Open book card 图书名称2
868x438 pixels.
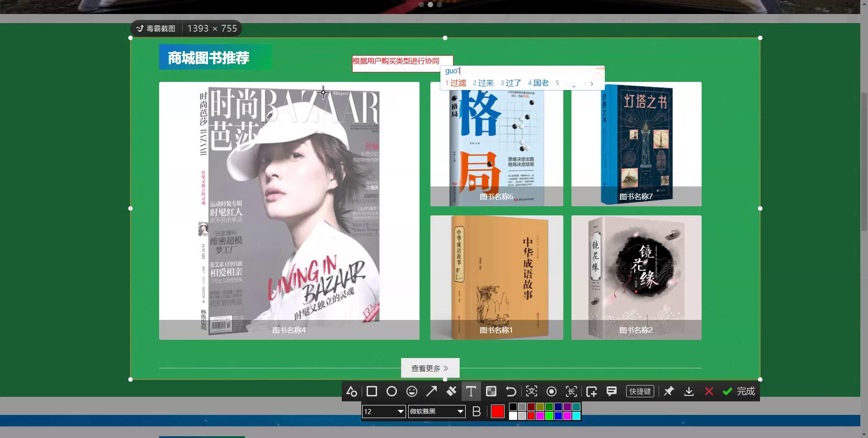tap(636, 277)
